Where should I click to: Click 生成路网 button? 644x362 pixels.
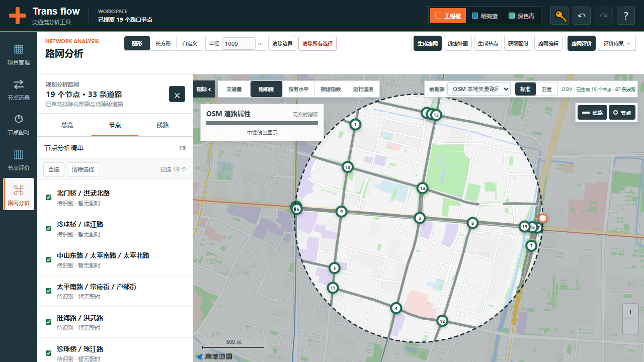427,44
